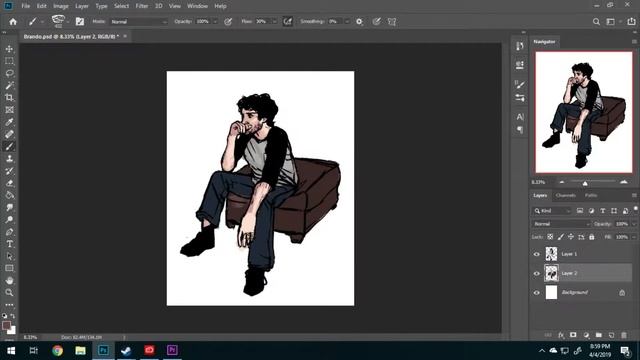Select the Hand tool
Screen dimensions: 640x360
point(9,280)
